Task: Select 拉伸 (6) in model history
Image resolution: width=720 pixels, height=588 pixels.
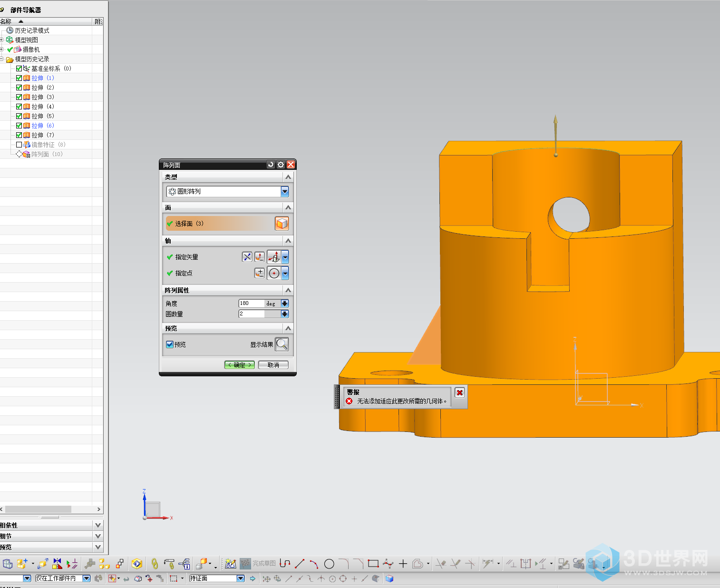Action: point(43,126)
